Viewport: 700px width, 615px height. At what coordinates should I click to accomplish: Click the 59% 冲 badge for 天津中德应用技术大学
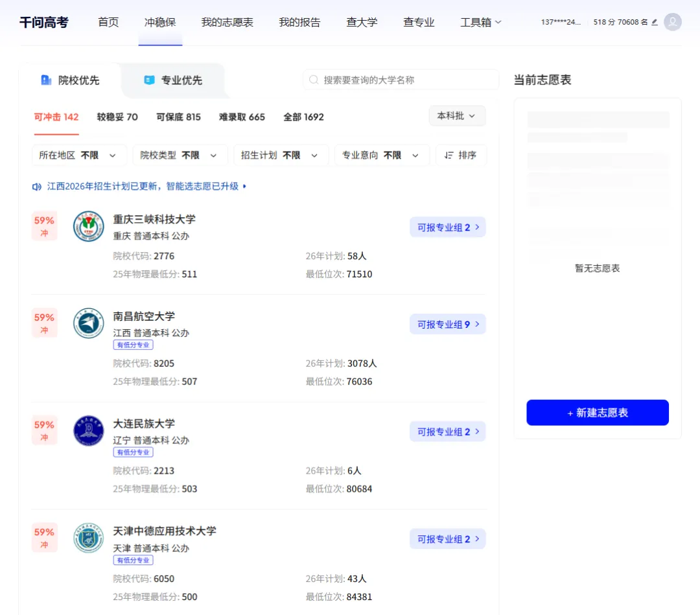pyautogui.click(x=44, y=538)
